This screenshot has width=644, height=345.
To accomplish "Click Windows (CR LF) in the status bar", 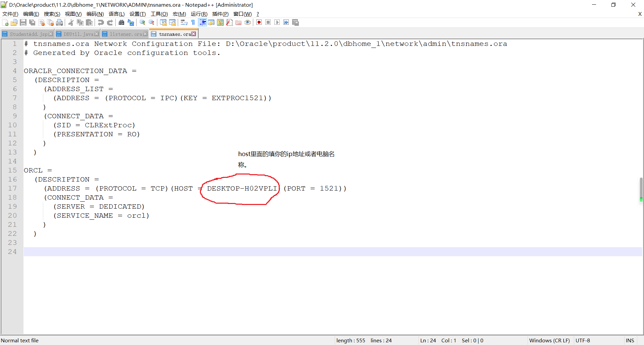I will [x=549, y=340].
